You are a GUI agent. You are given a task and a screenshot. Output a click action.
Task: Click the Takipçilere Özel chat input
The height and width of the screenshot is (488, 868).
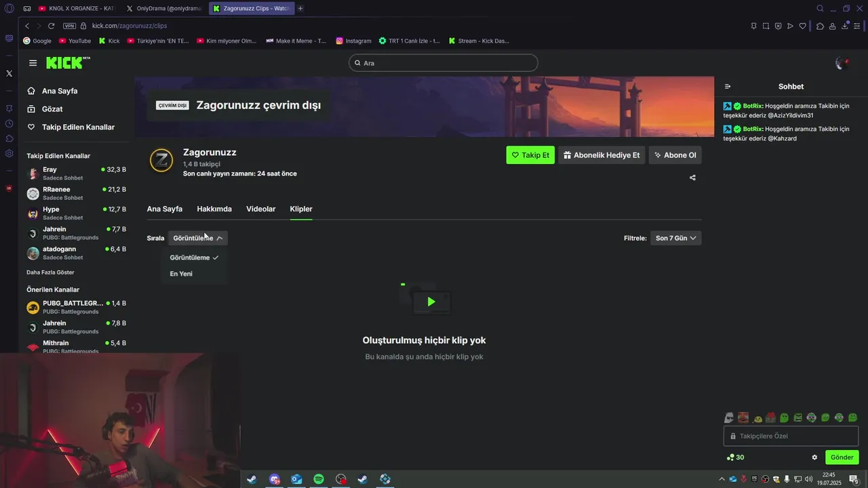point(791,436)
